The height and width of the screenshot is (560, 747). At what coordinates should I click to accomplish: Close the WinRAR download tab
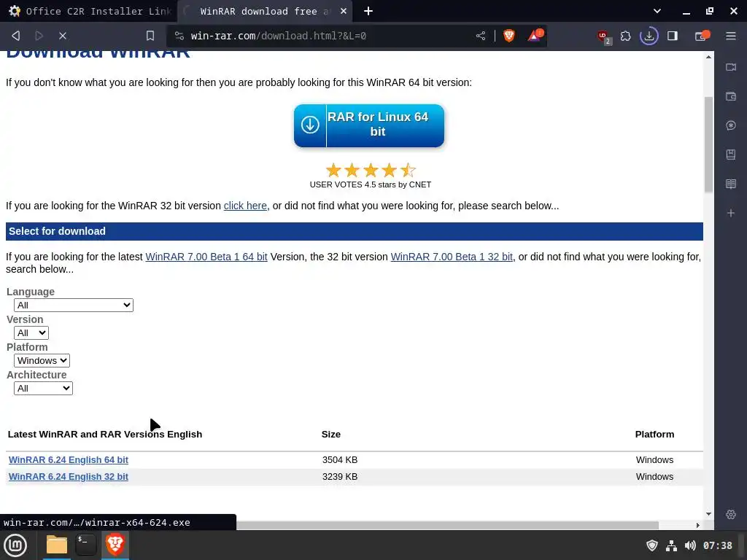[344, 11]
